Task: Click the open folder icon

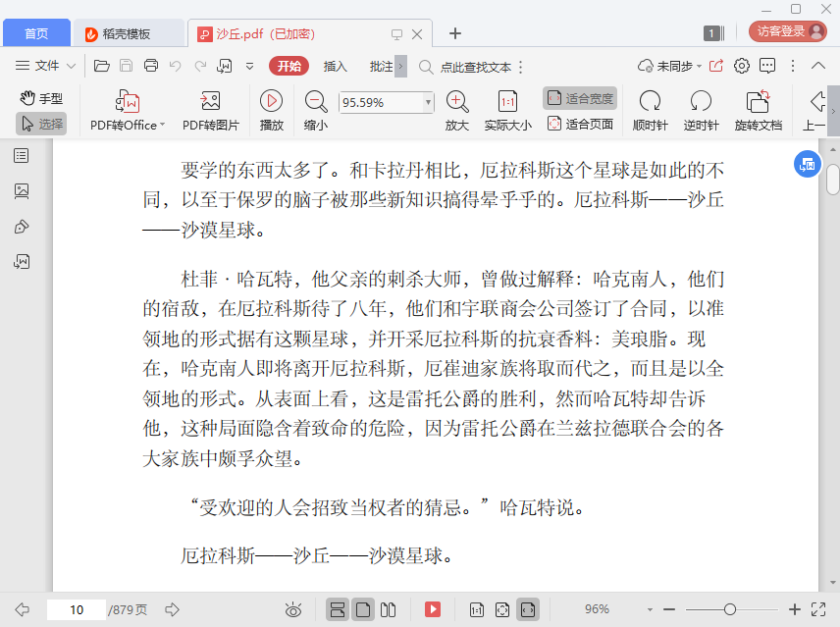Action: pyautogui.click(x=102, y=66)
